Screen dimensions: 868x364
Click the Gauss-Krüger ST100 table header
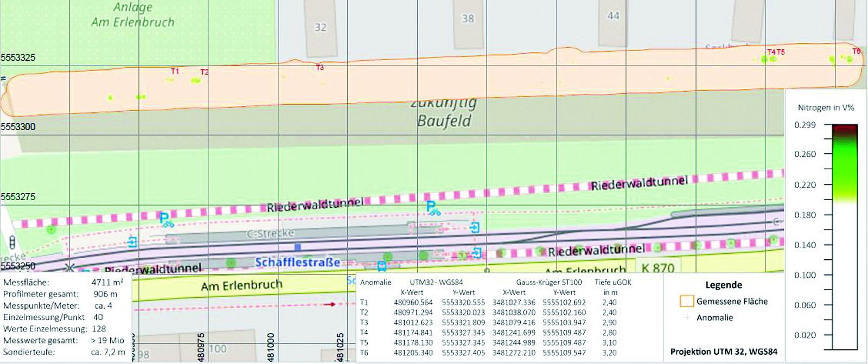click(x=548, y=282)
